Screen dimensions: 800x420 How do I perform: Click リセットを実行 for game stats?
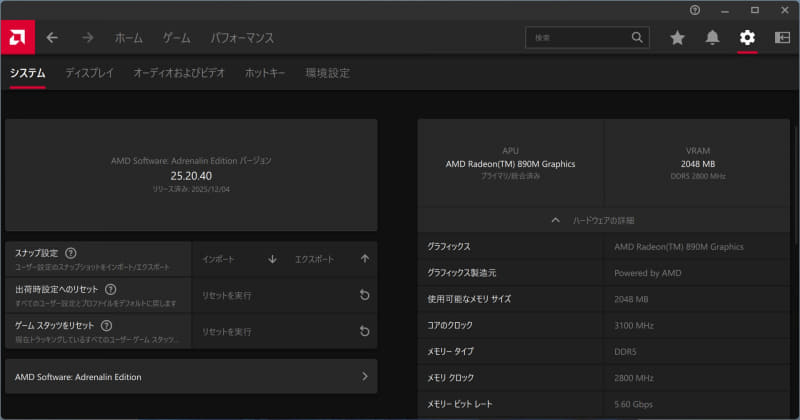pos(285,332)
